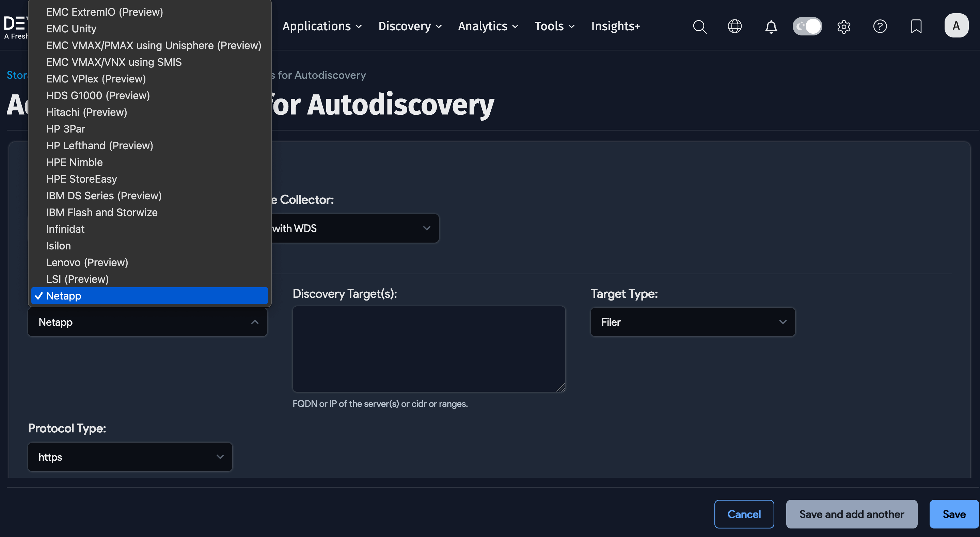Screen dimensions: 980x537
Task: Open the Target Type Filer dropdown
Action: click(x=692, y=322)
